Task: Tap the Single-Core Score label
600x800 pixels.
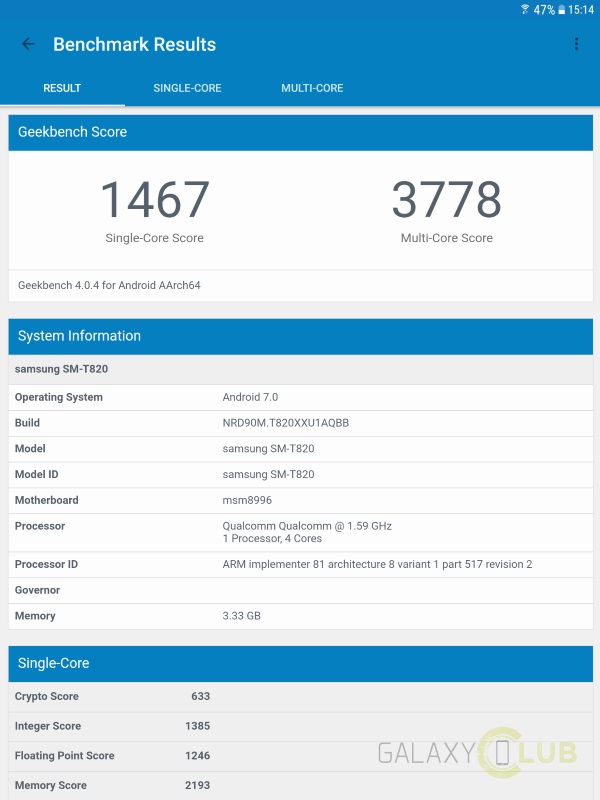Action: coord(155,238)
